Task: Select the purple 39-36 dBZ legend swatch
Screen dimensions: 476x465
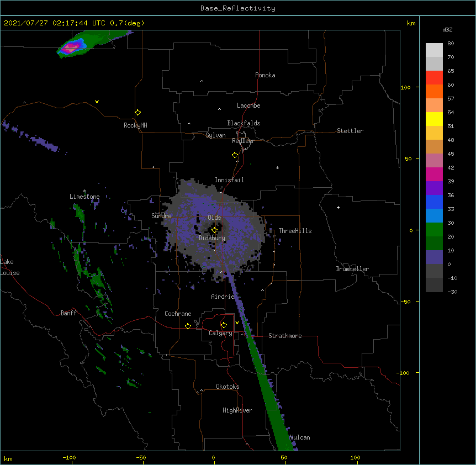Action: point(434,188)
